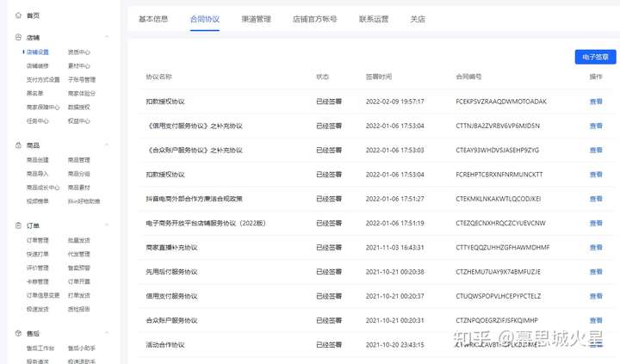View the 2022-02-09 扣款授权协议 contract
This screenshot has height=364, width=620.
point(596,102)
